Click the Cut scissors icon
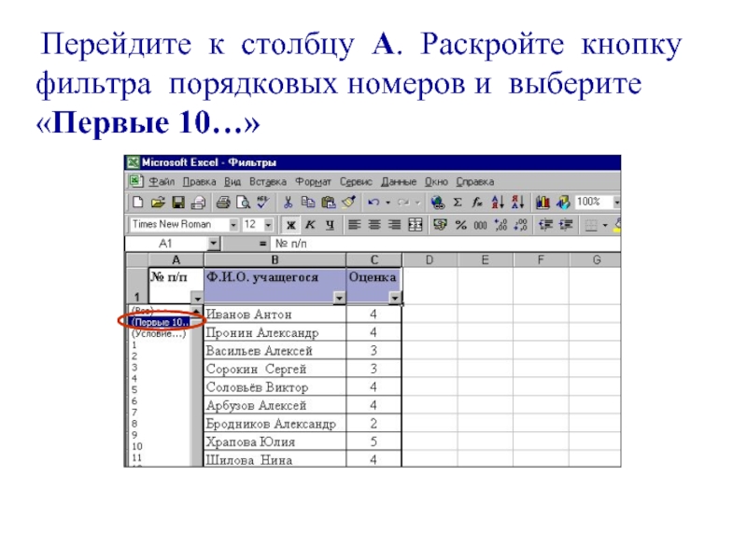The image size is (747, 560). coord(288,203)
